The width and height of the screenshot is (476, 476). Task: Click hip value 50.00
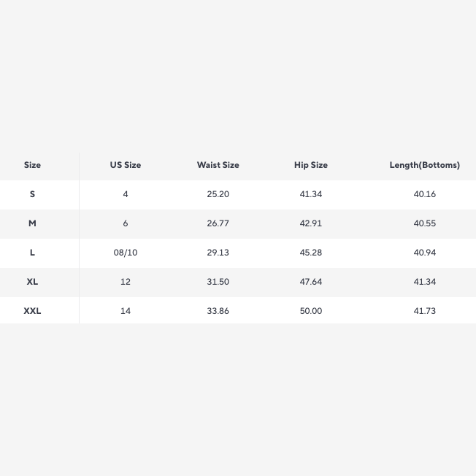pyautogui.click(x=311, y=311)
